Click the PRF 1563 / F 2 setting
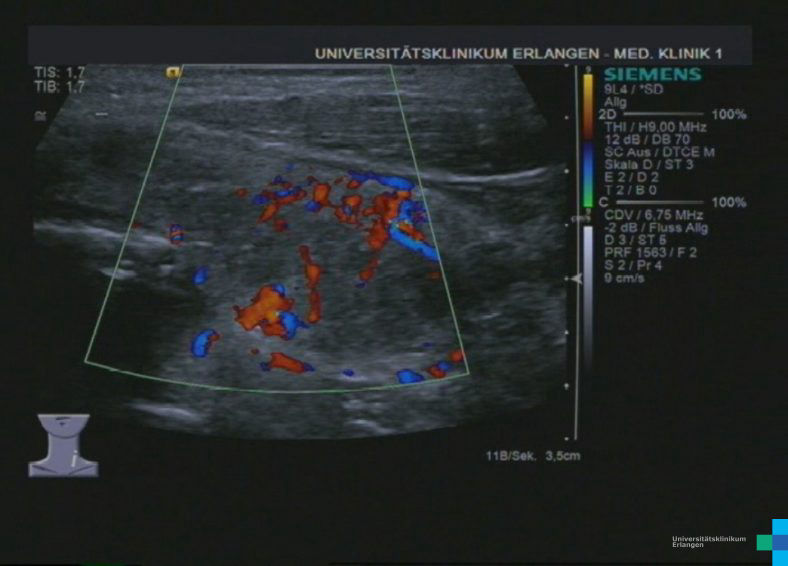788x566 pixels. tap(648, 253)
